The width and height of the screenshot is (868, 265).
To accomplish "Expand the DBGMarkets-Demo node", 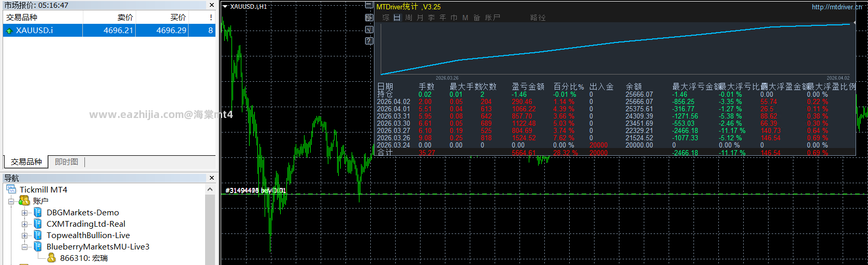I will tap(24, 212).
